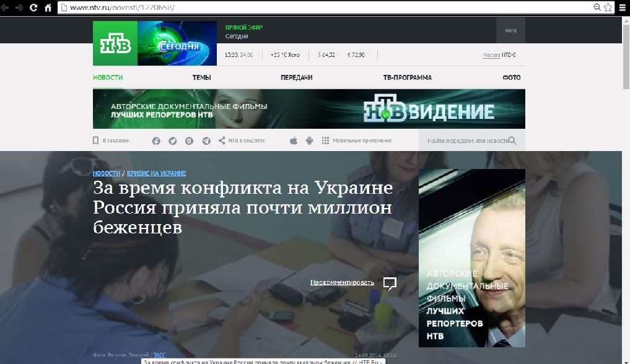The height and width of the screenshot is (364, 630).
Task: Click the time display 13:20, 24.06
Action: pos(238,55)
